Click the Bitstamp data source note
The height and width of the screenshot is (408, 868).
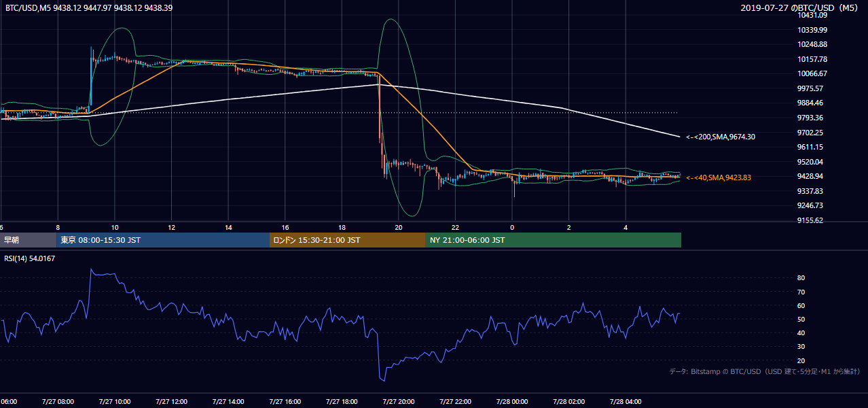coord(765,371)
